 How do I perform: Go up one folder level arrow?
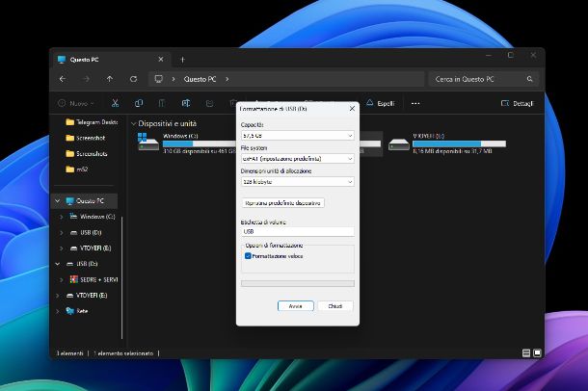pyautogui.click(x=110, y=79)
